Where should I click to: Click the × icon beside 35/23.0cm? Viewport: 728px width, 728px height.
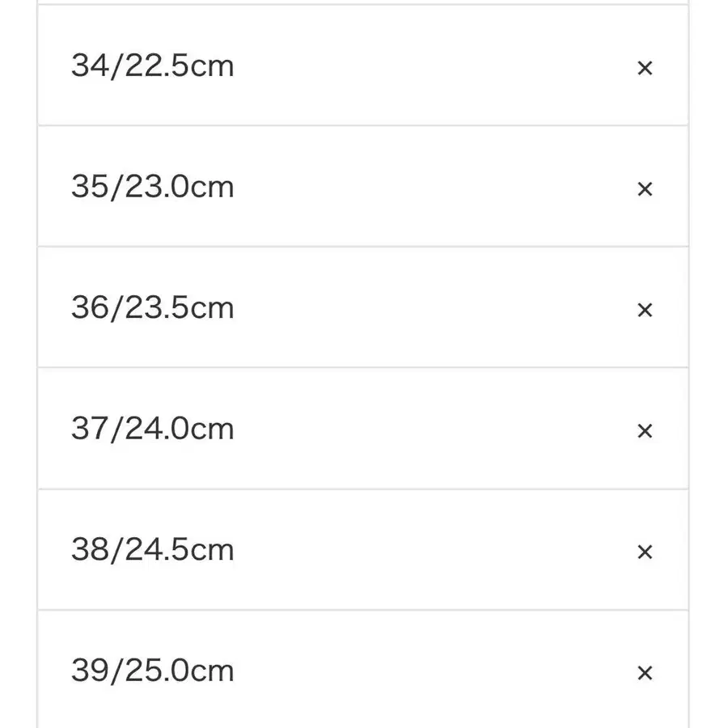645,188
